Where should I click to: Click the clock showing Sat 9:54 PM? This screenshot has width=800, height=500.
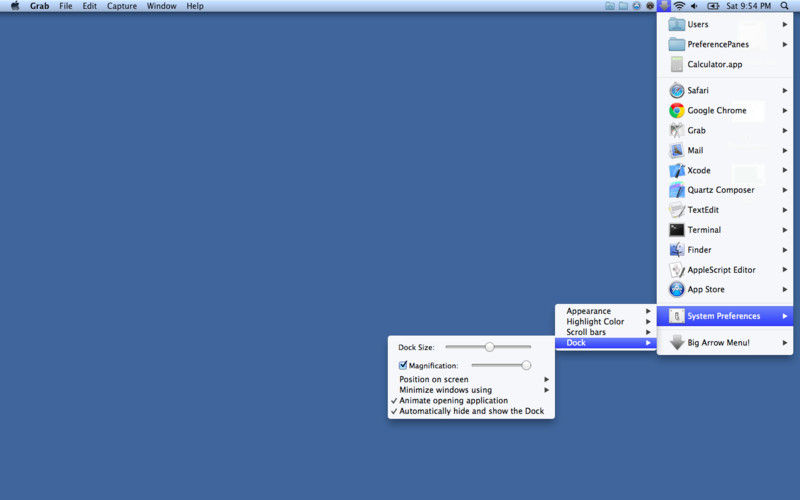(x=748, y=6)
